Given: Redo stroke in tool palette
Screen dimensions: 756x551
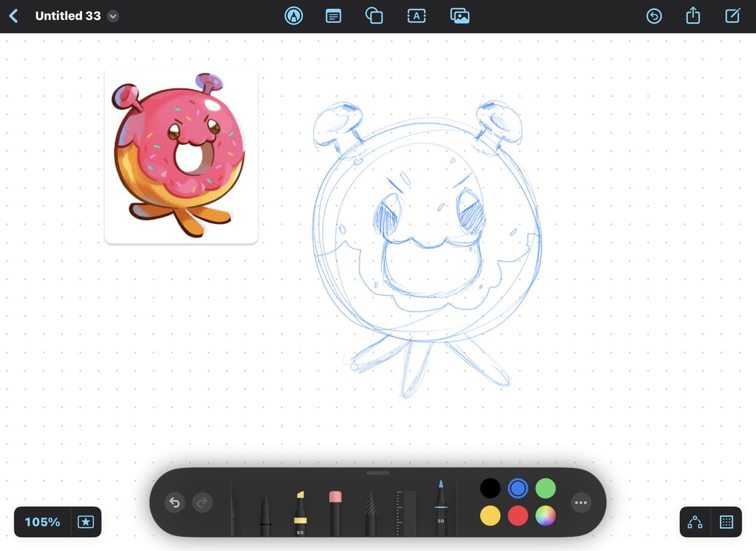Looking at the screenshot, I should [x=202, y=502].
